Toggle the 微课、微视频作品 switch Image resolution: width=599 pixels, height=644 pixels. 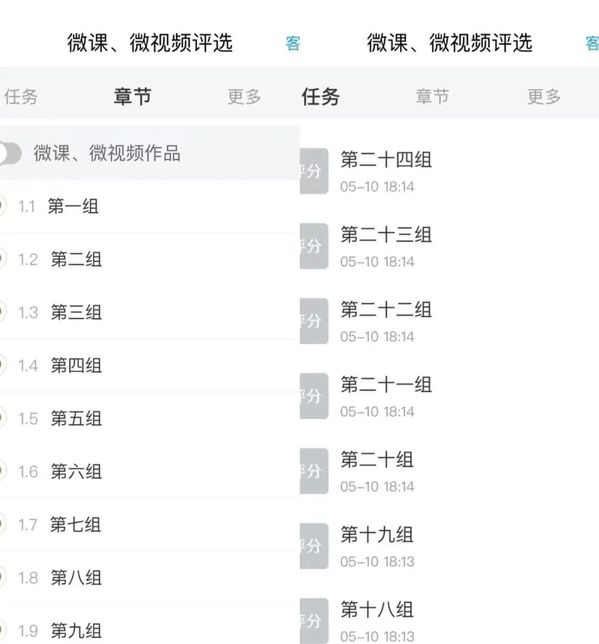(x=10, y=154)
